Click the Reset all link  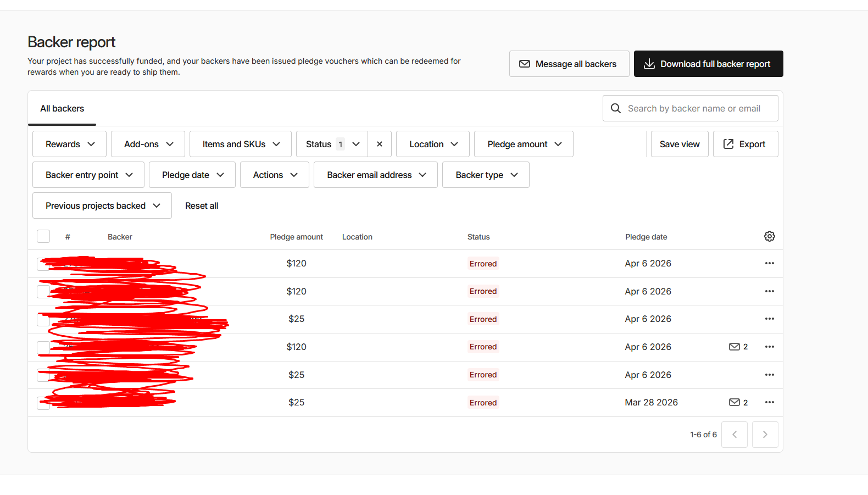pyautogui.click(x=202, y=205)
